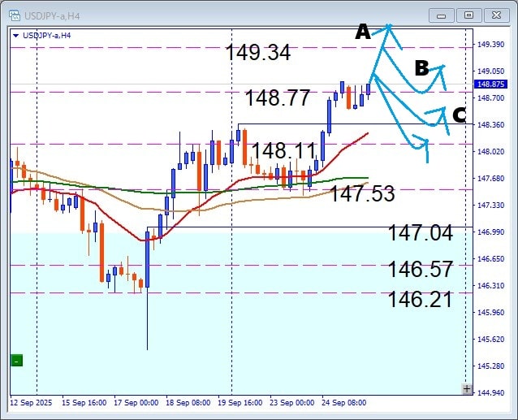This screenshot has height=420, width=518.
Task: Select the 146.57 price level label
Action: (x=420, y=270)
